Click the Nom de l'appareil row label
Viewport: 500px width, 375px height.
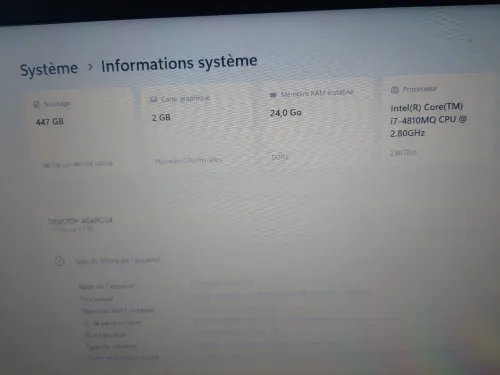point(107,286)
